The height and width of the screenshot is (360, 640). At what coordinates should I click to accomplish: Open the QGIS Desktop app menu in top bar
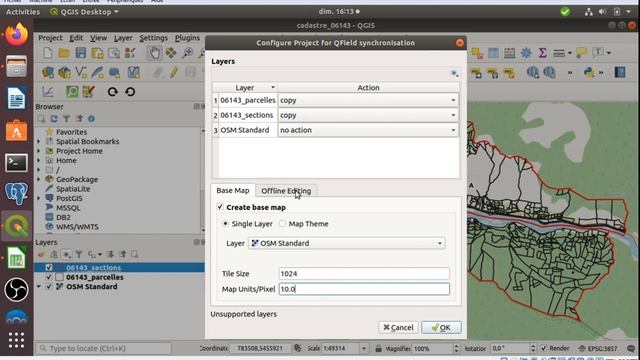click(x=84, y=12)
